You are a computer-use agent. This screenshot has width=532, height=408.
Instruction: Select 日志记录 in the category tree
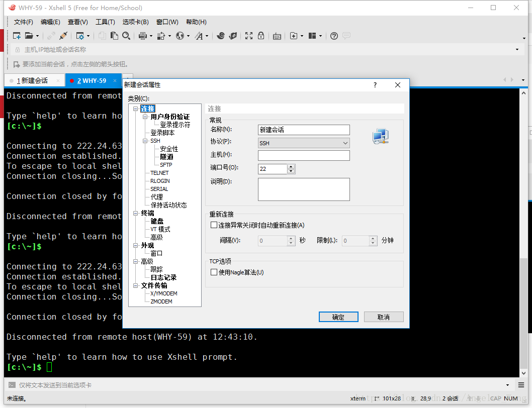pos(163,277)
